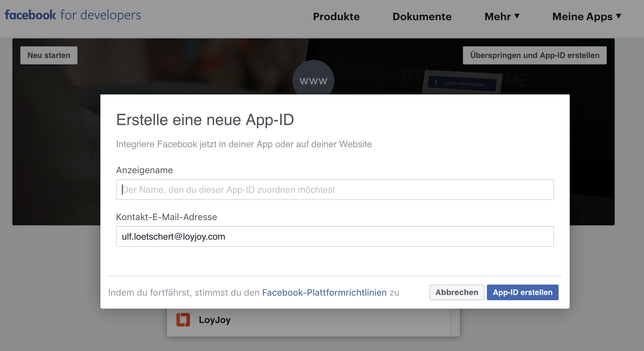
Task: Select the LoyJoy app name entry
Action: point(214,320)
